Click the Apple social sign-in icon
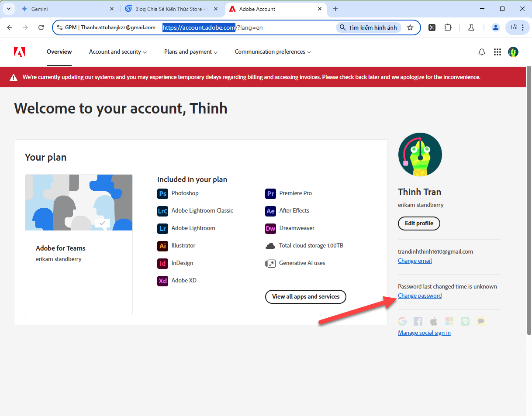532x416 pixels. click(x=434, y=321)
